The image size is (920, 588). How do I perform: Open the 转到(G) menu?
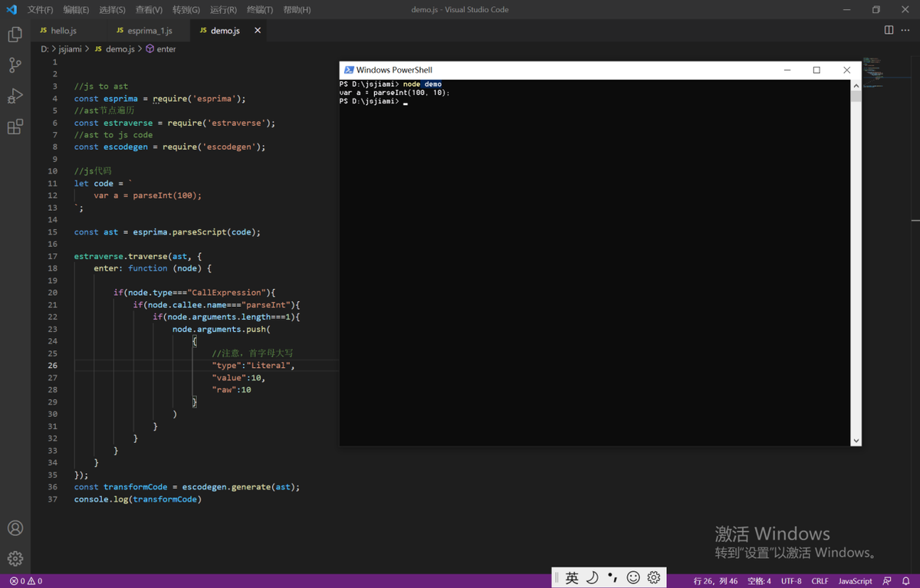186,10
